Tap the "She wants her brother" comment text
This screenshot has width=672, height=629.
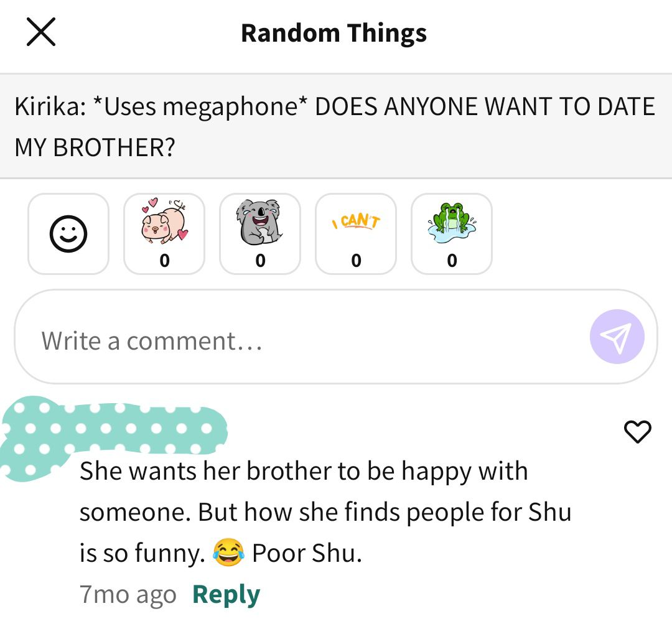pos(325,511)
